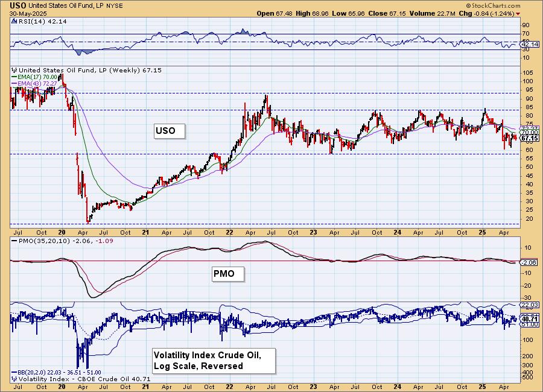Image resolution: width=543 pixels, height=392 pixels.
Task: Click candlestick icon before United States Oil Fund (Weekly)
Action: [14, 70]
